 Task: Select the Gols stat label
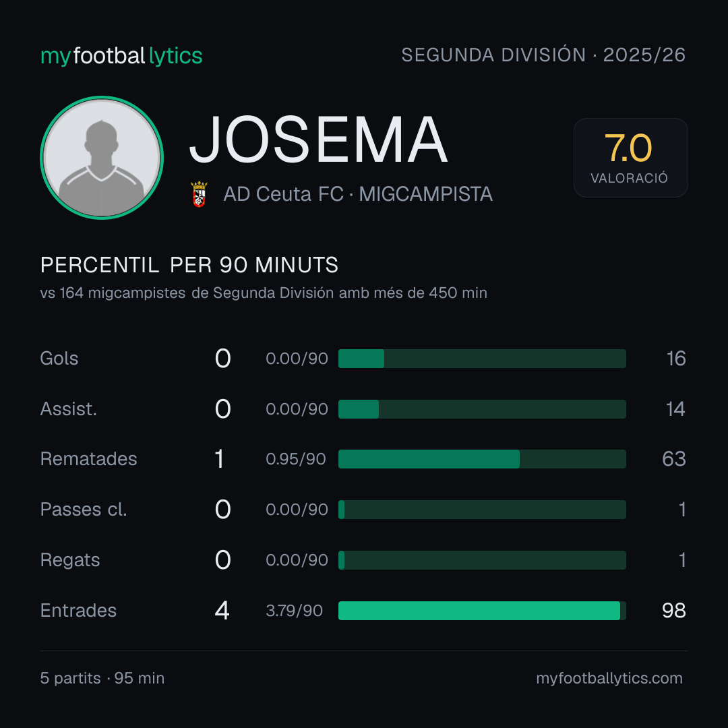[59, 359]
